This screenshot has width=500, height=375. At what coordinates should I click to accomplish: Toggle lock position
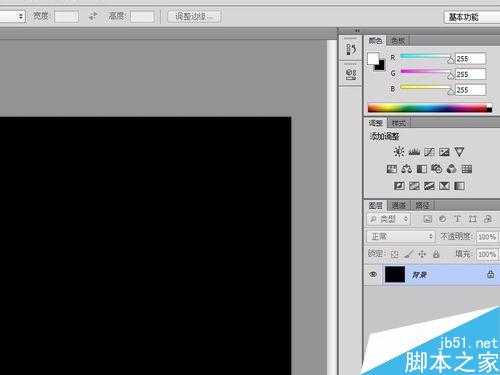click(422, 254)
